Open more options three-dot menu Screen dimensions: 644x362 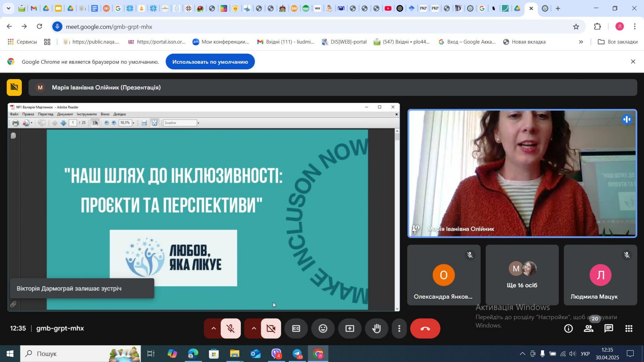pyautogui.click(x=399, y=328)
